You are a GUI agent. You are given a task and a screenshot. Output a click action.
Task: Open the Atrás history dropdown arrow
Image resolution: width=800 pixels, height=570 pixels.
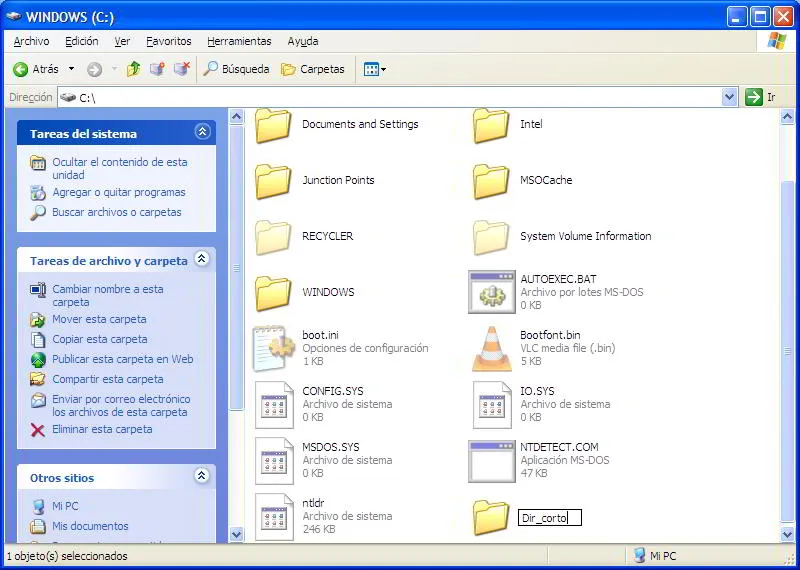coord(71,69)
